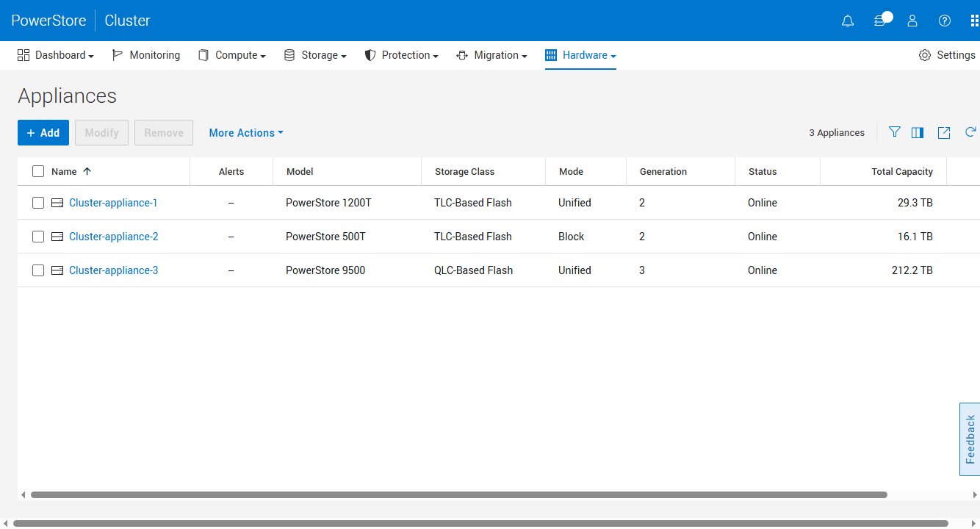The height and width of the screenshot is (529, 980).
Task: Check the Cluster-appliance-1 row checkbox
Action: (38, 203)
